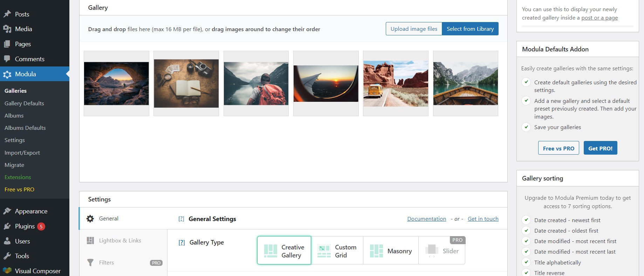Go to Albums in Modula submenu
644x276 pixels.
[14, 116]
